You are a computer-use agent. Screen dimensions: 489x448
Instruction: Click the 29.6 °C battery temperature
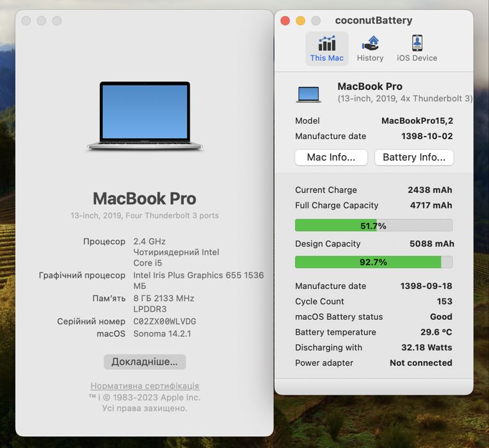[x=436, y=332]
